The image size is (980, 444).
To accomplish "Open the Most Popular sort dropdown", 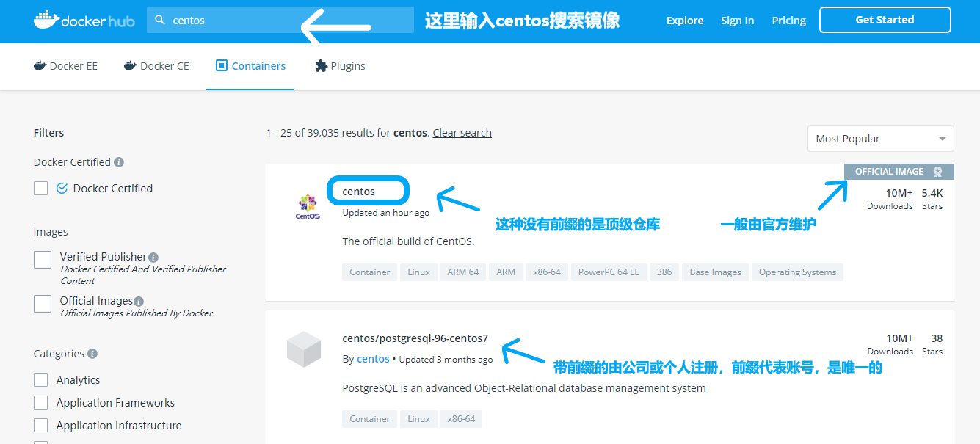I will pos(880,139).
